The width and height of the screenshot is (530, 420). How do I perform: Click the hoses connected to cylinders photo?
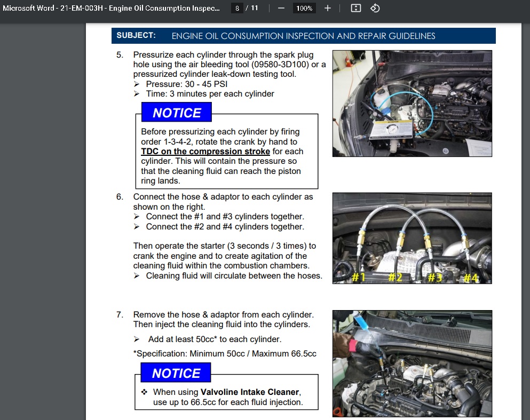tap(412, 238)
